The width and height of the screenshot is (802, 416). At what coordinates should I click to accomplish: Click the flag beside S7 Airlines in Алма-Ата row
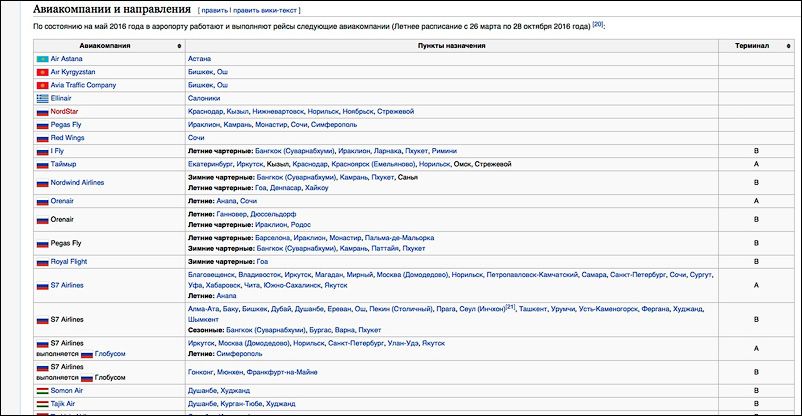tap(42, 320)
